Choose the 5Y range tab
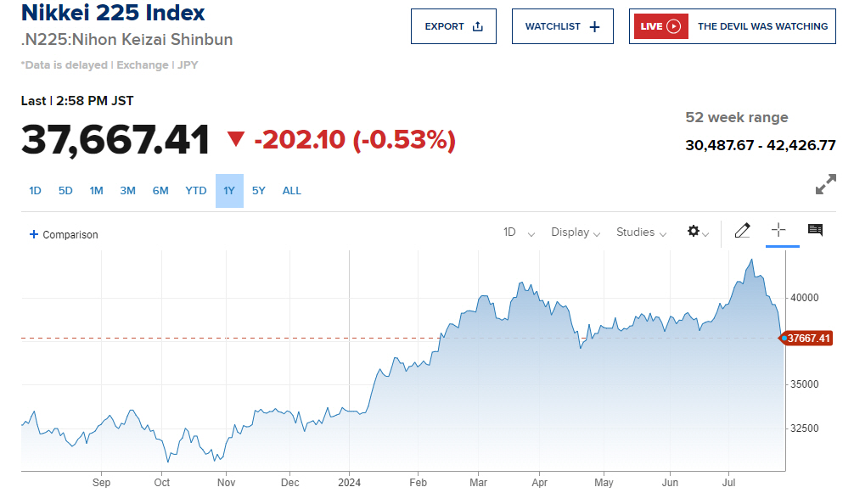 click(x=259, y=191)
